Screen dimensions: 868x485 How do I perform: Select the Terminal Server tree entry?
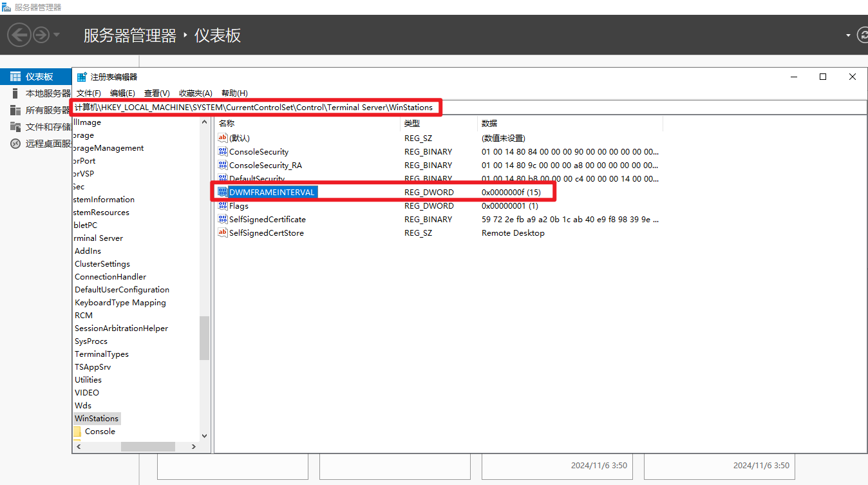pos(98,238)
